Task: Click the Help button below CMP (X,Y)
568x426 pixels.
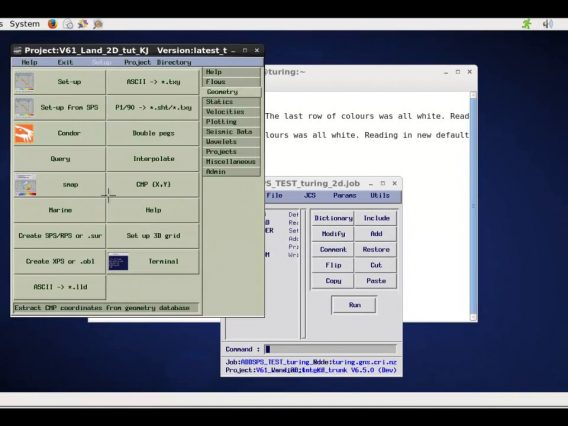Action: click(153, 210)
